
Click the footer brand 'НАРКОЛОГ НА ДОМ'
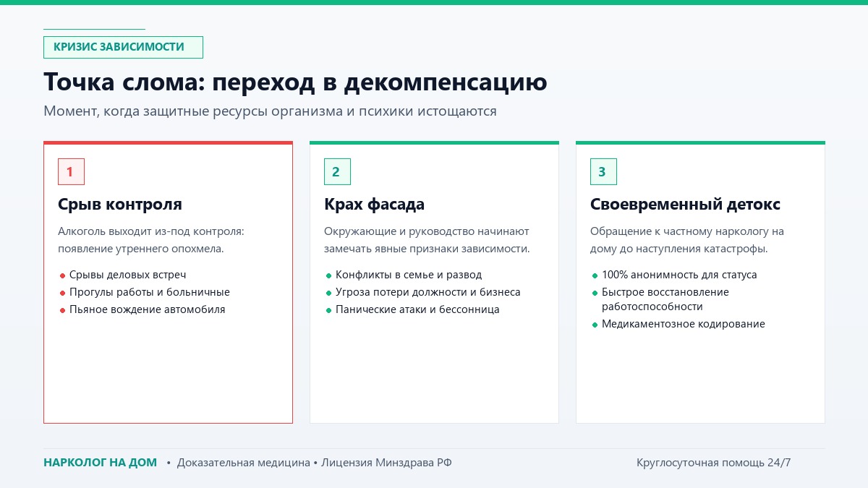[x=100, y=463]
